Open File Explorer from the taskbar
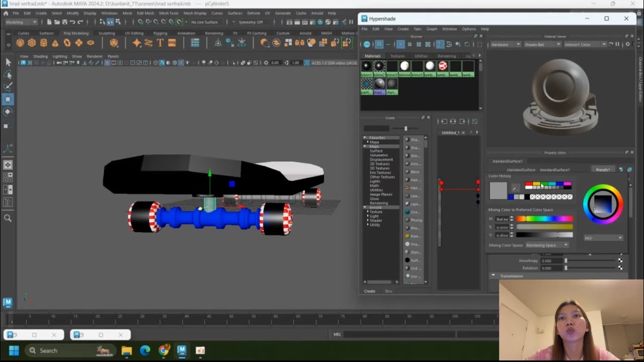The height and width of the screenshot is (362, 644). point(126,350)
